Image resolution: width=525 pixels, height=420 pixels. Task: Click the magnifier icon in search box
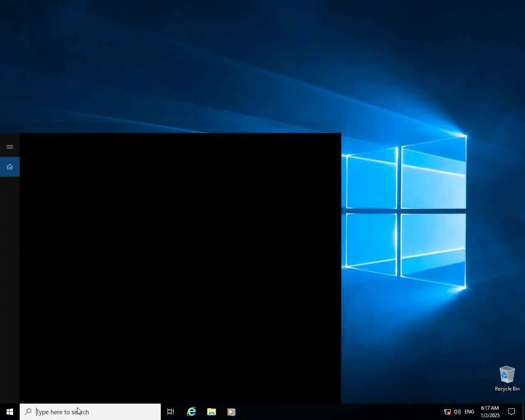(x=28, y=412)
